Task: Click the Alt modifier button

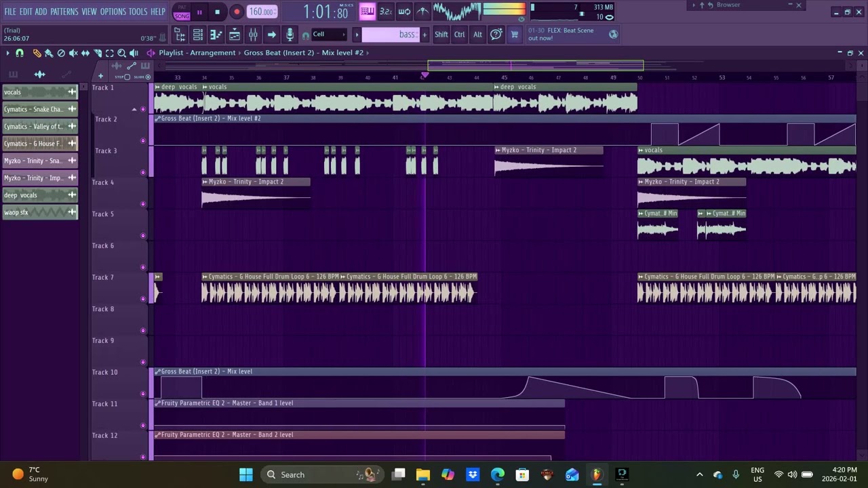Action: [477, 35]
